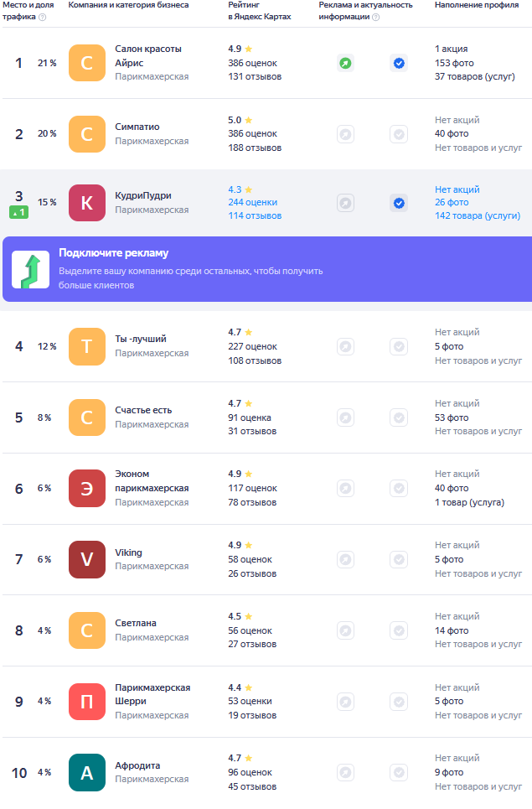Select company name «Viking»
The image size is (532, 809).
128,552
